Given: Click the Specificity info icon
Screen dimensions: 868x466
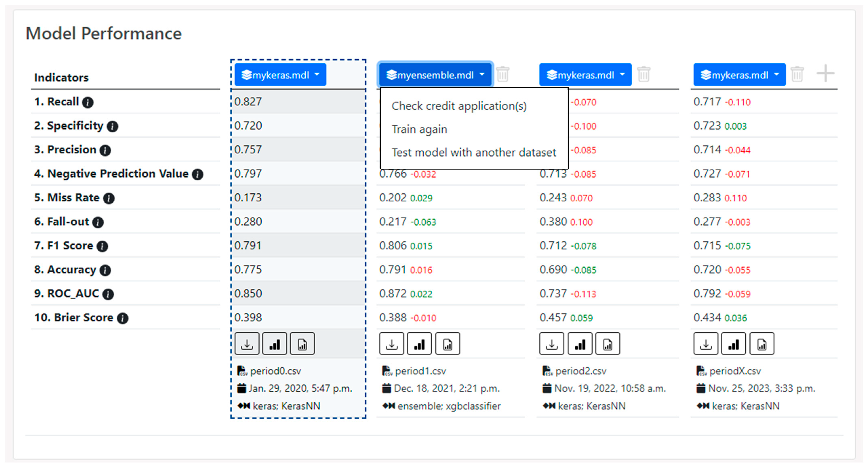Looking at the screenshot, I should click(x=113, y=126).
